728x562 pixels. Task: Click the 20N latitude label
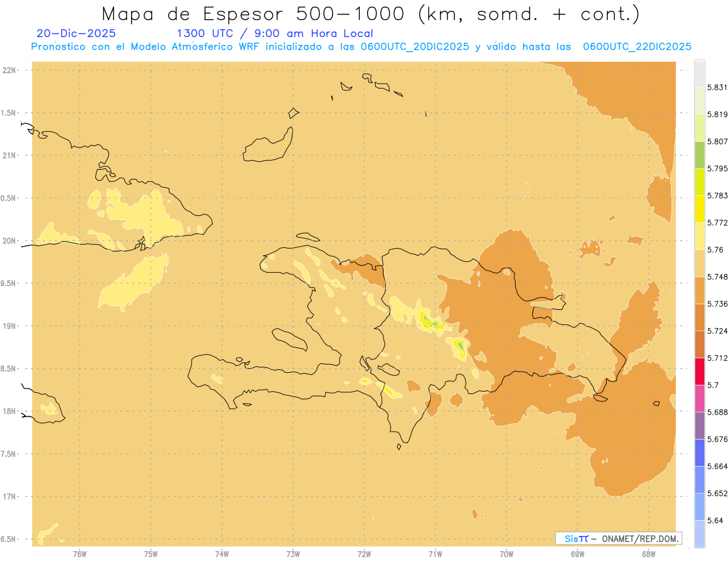[x=8, y=241]
